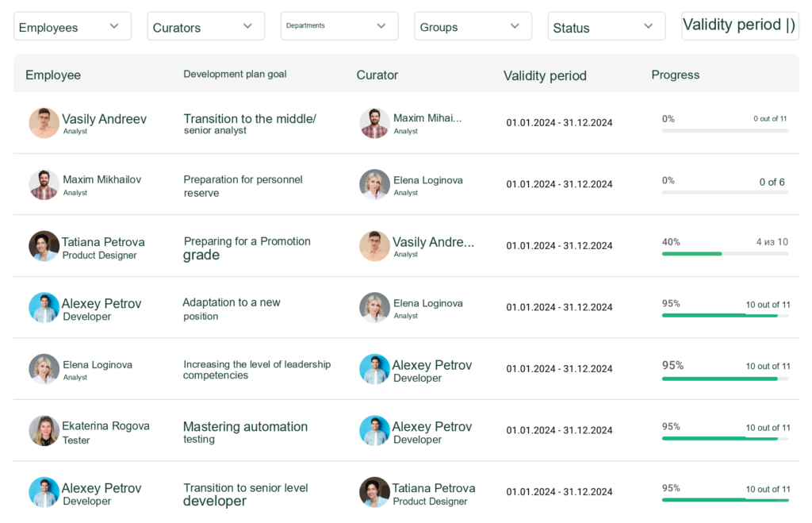This screenshot has height=523, width=812.
Task: Click Maxim Mikhailov's employee avatar
Action: pos(44,185)
